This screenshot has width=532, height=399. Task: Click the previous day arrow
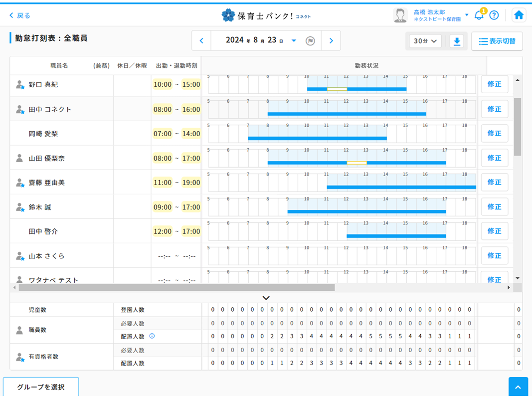coord(201,41)
